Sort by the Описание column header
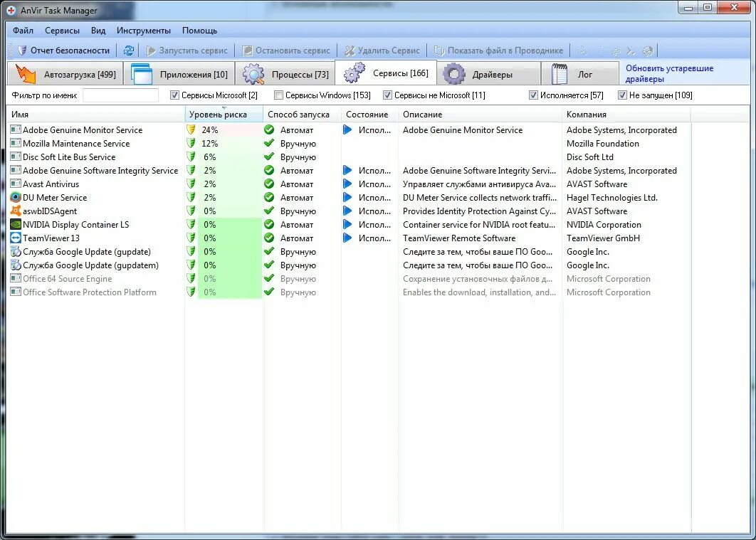The image size is (756, 540). (x=481, y=115)
